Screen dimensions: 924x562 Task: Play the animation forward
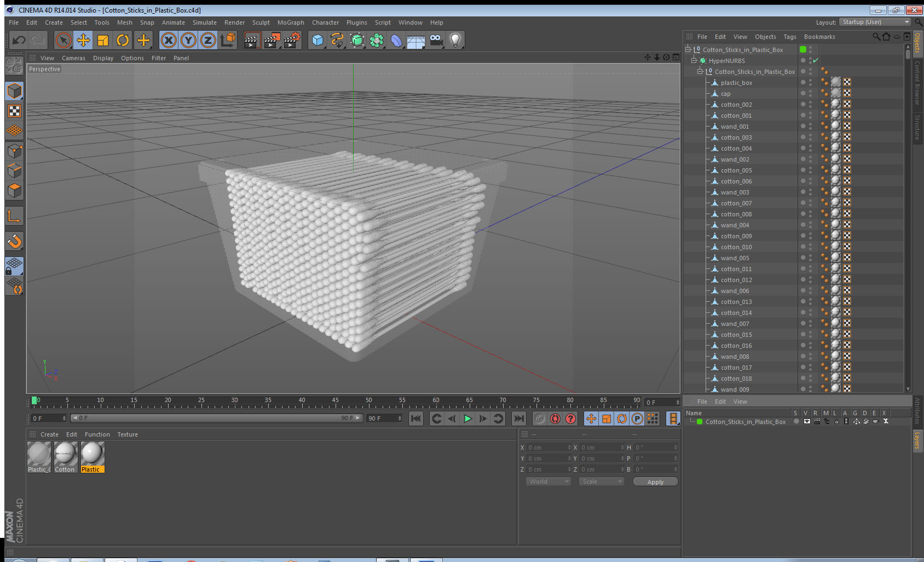(x=467, y=418)
